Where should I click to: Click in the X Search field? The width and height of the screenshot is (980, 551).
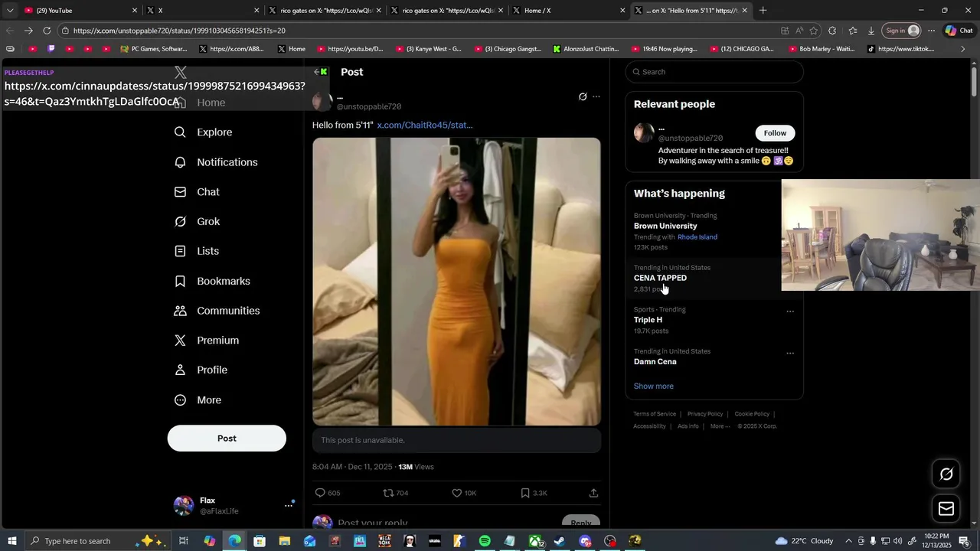[x=714, y=72]
